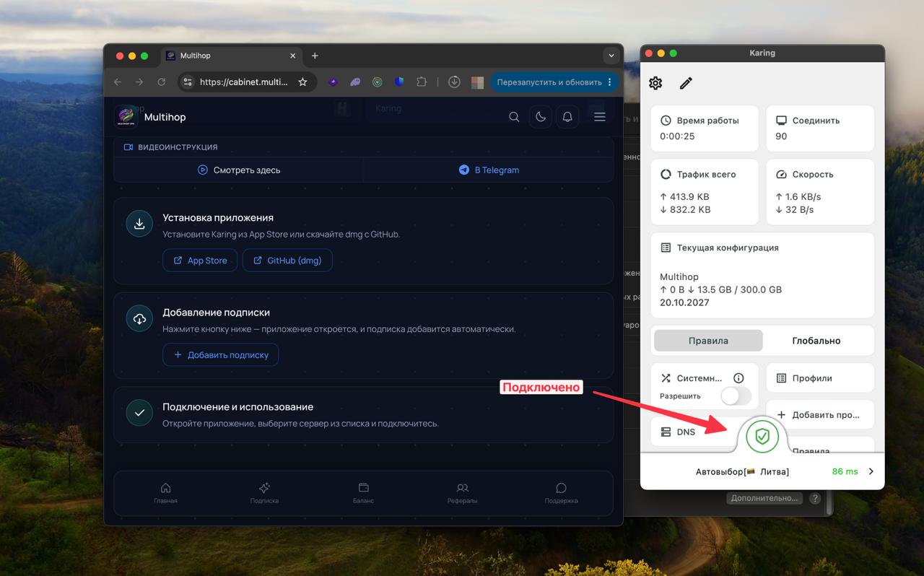
Task: Open the GitHub (dmg) download link
Action: 287,261
